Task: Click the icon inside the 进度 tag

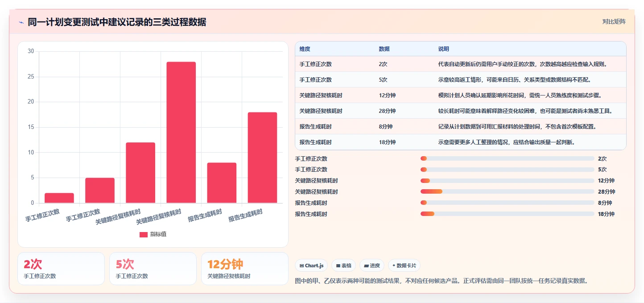Action: [x=366, y=266]
